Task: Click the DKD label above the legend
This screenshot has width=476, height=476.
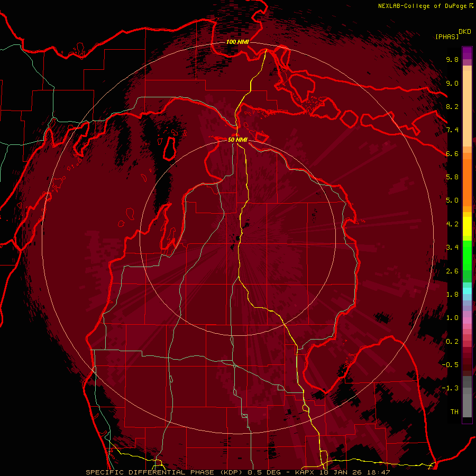Action: click(465, 32)
